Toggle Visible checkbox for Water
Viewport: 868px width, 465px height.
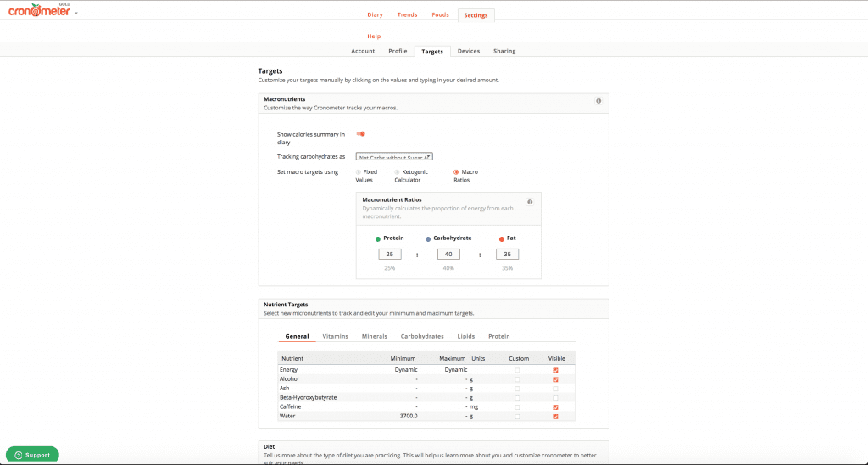(x=555, y=417)
